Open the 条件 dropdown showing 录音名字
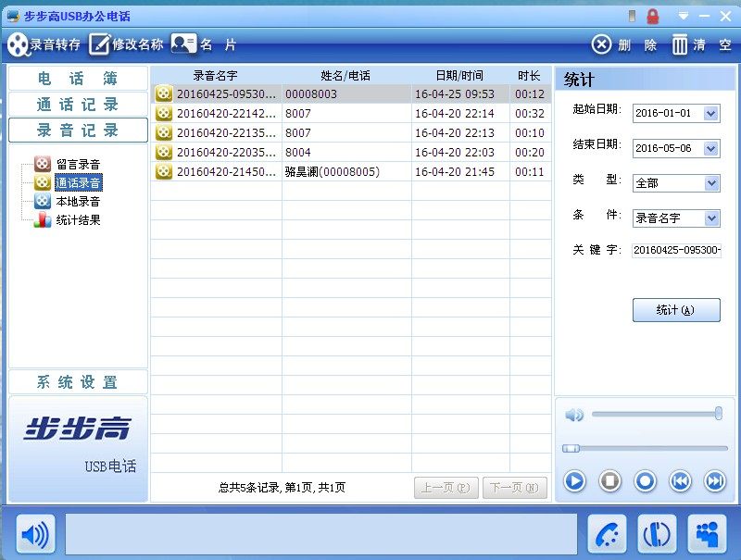This screenshot has height=560, width=741. (x=710, y=218)
